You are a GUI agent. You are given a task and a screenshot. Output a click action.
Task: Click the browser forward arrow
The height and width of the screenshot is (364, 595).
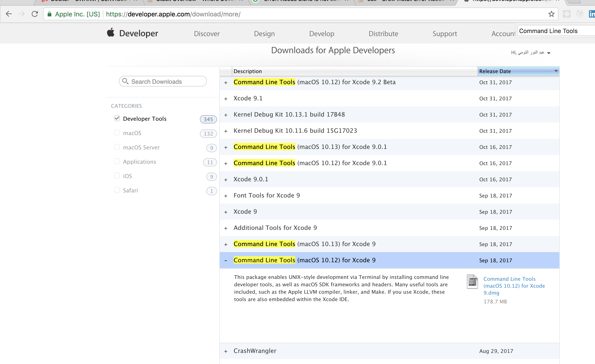point(22,14)
